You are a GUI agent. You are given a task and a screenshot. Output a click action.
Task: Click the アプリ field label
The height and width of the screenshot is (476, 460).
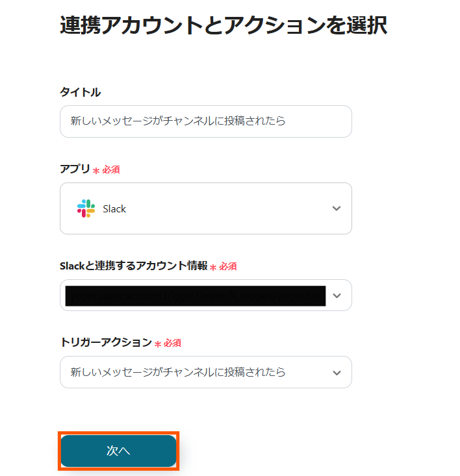(x=75, y=169)
